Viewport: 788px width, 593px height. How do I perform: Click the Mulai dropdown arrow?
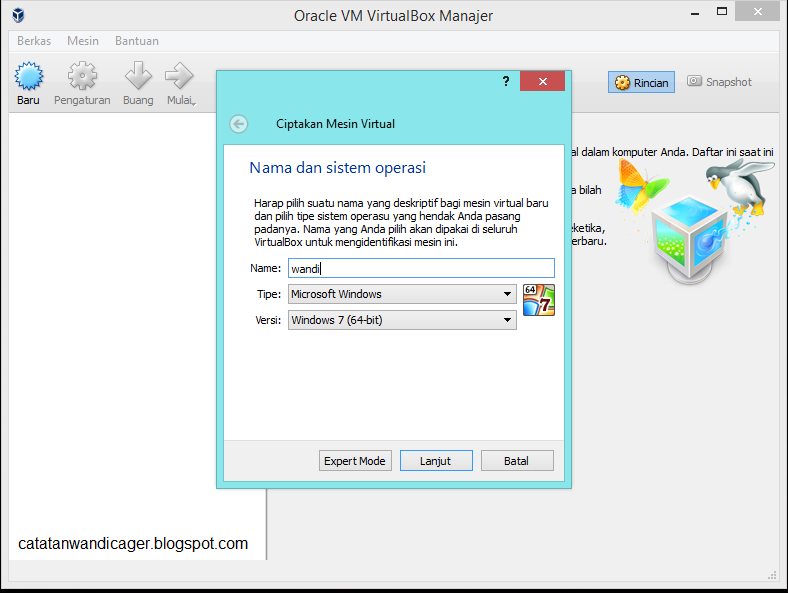coord(194,104)
